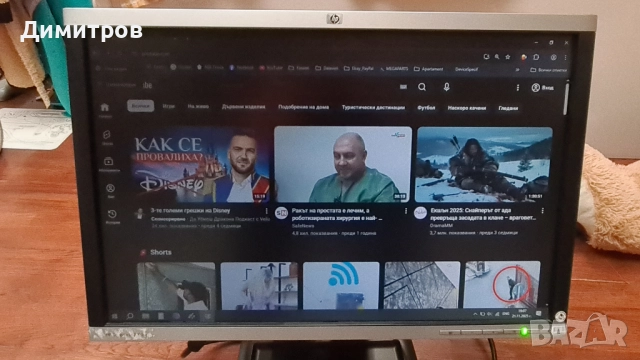Open the Apartament bookmarks folder
Viewport: 640px width, 360px height.
point(429,69)
